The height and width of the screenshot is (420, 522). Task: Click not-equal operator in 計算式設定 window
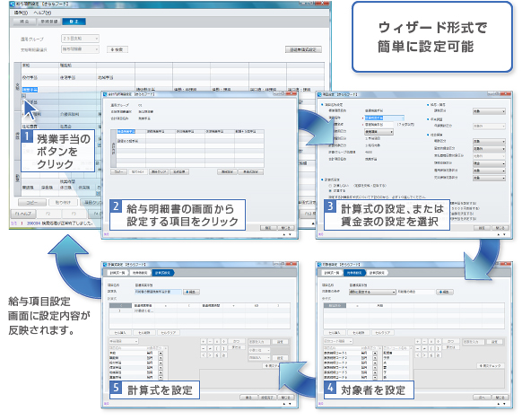210,348
